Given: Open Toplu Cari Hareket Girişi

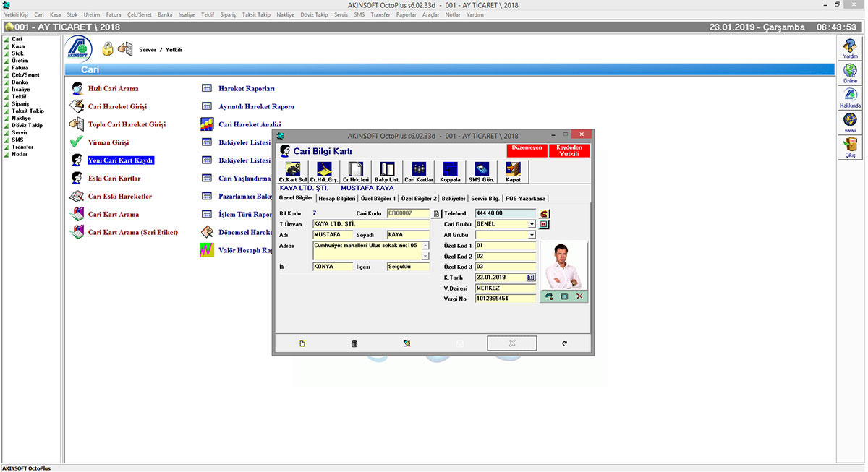Looking at the screenshot, I should tap(127, 125).
